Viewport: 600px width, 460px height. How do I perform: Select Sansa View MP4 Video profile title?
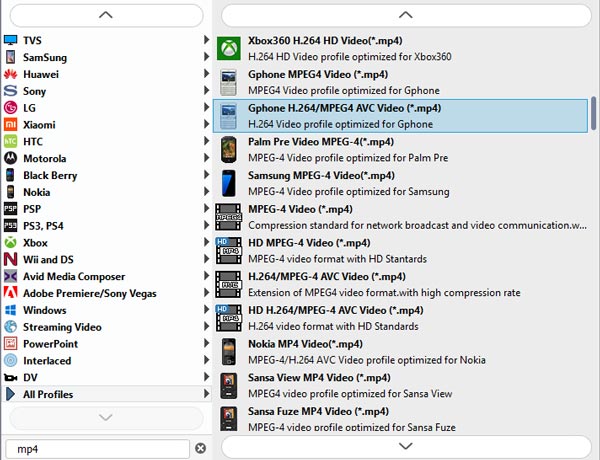tap(319, 377)
